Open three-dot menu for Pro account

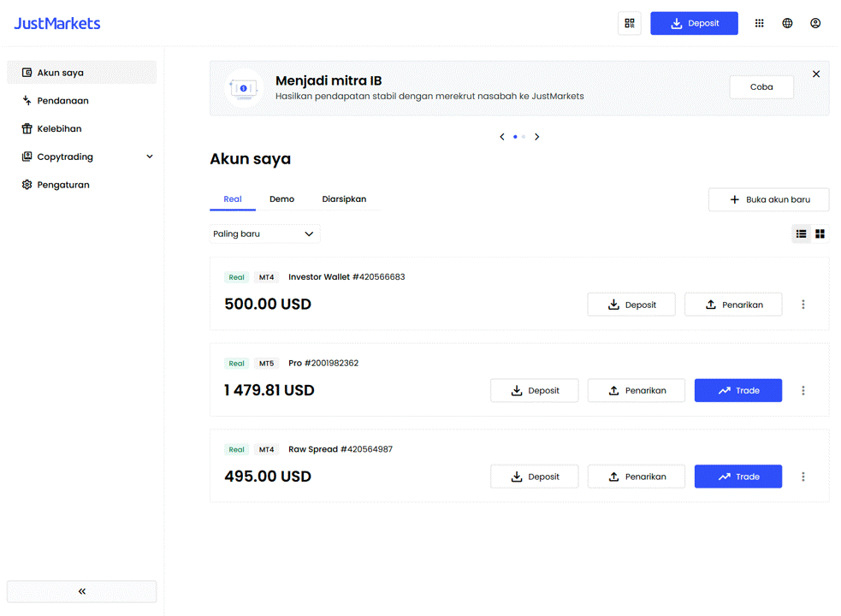(803, 391)
